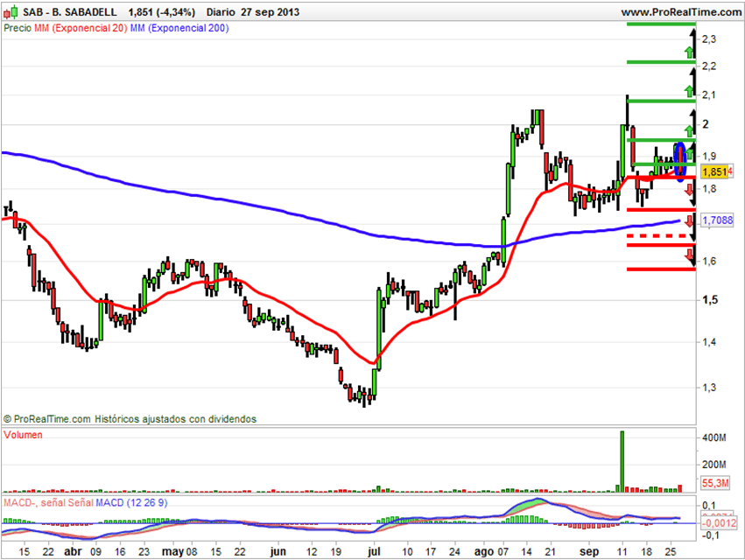Click the yellow 1,8514 price marker on the axis
The image size is (745, 560).
tap(717, 172)
